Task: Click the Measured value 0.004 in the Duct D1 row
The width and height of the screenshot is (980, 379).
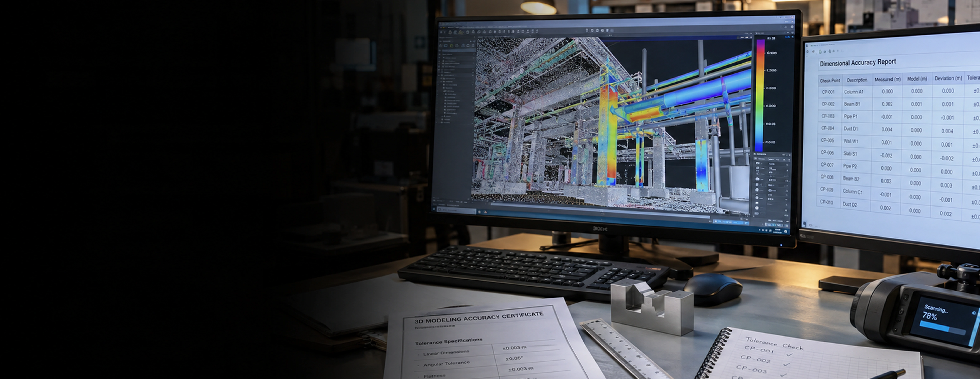Action: pyautogui.click(x=887, y=129)
